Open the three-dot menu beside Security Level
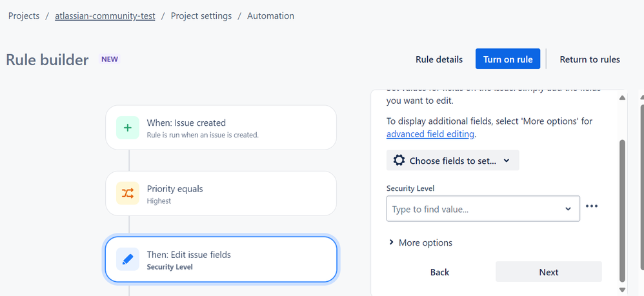The height and width of the screenshot is (296, 644). pos(592,206)
